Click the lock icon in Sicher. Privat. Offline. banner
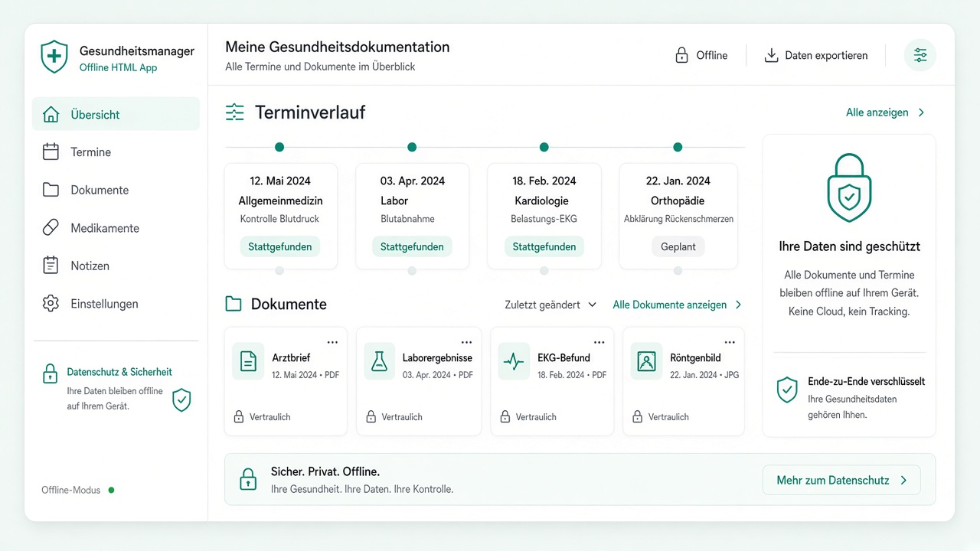The height and width of the screenshot is (551, 980). 247,479
